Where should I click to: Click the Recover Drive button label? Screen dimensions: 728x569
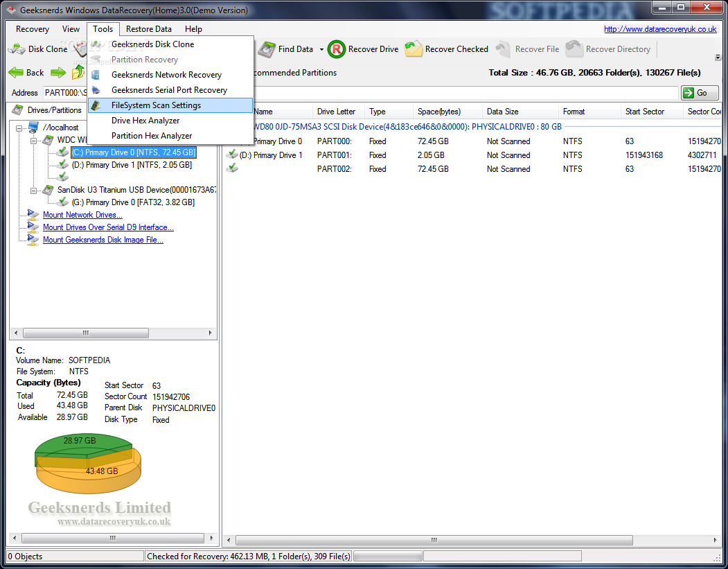[373, 49]
